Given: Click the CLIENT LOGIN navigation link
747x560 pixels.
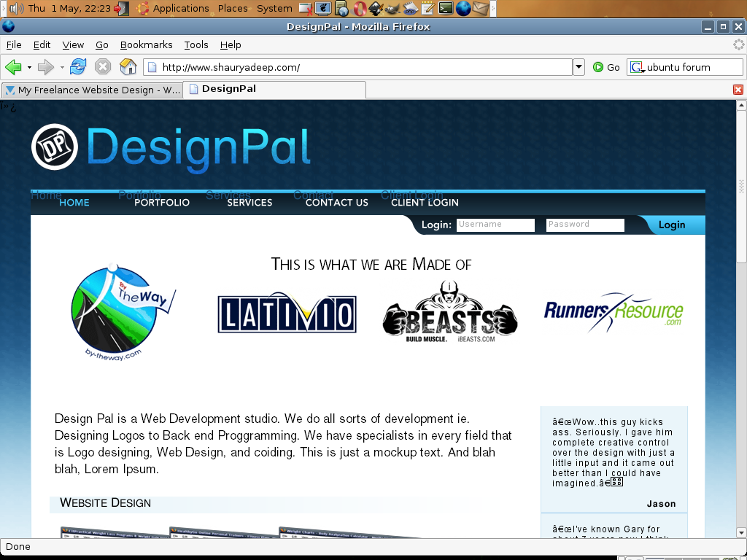Looking at the screenshot, I should 425,203.
